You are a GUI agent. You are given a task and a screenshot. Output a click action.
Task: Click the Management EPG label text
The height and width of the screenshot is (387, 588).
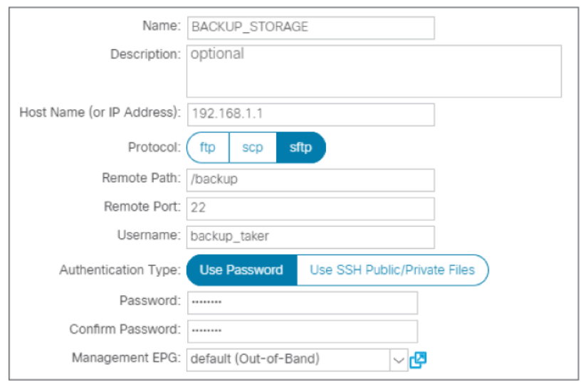[127, 357]
